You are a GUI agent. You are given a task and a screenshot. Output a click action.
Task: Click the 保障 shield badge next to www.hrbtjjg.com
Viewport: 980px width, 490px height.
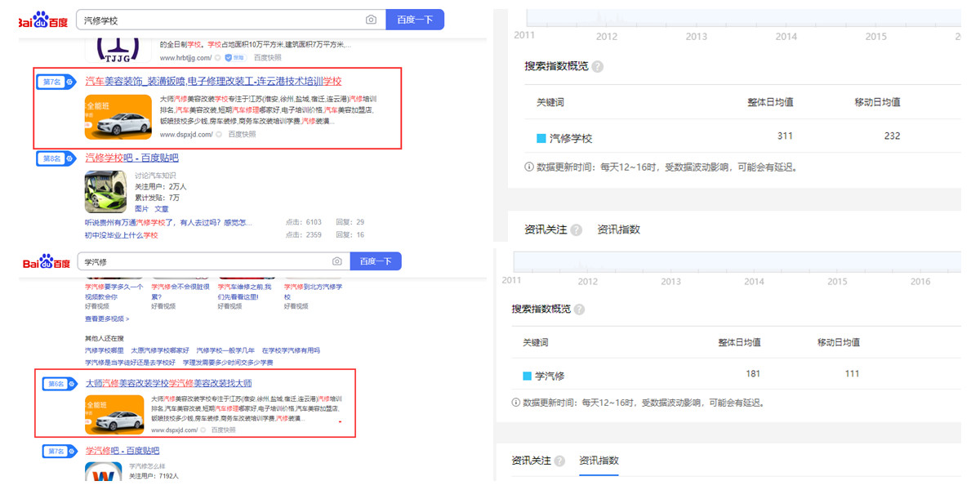click(234, 58)
